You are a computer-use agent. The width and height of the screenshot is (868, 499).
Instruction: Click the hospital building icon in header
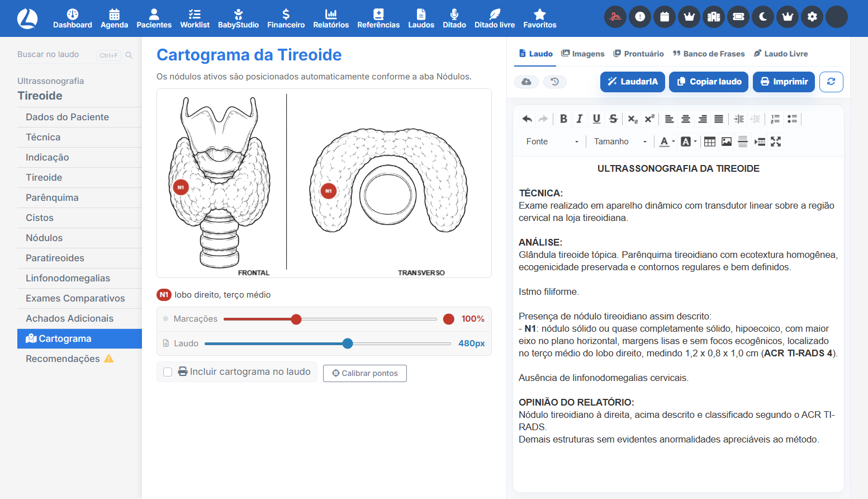(x=714, y=17)
